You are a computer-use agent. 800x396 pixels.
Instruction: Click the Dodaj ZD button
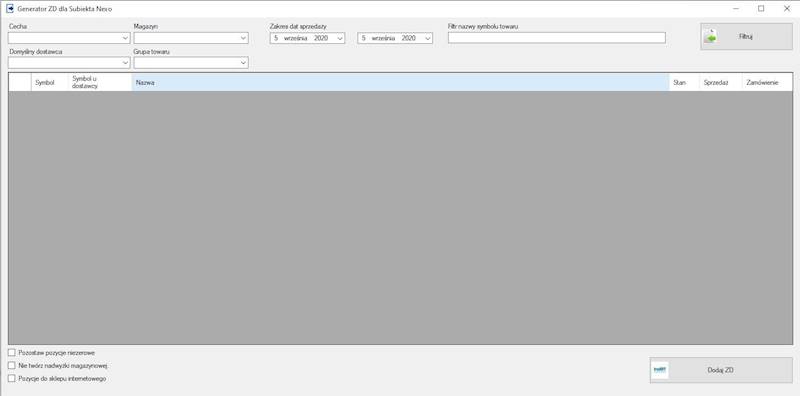click(x=721, y=370)
